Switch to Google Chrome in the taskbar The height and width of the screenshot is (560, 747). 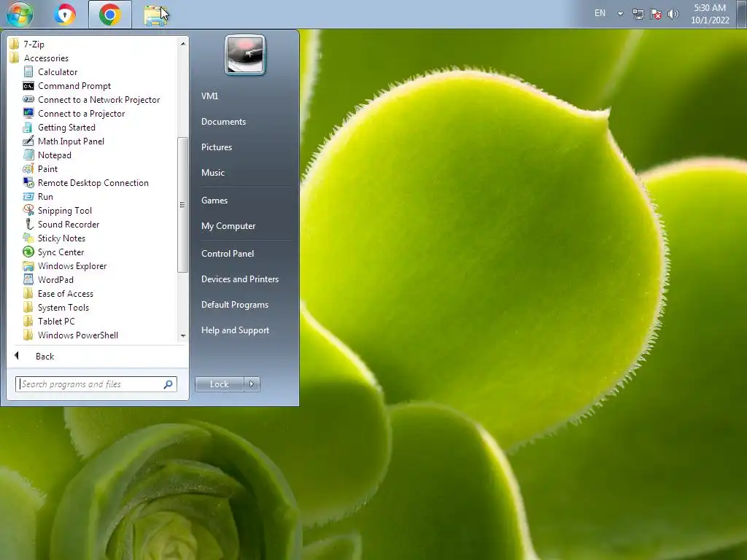[110, 15]
